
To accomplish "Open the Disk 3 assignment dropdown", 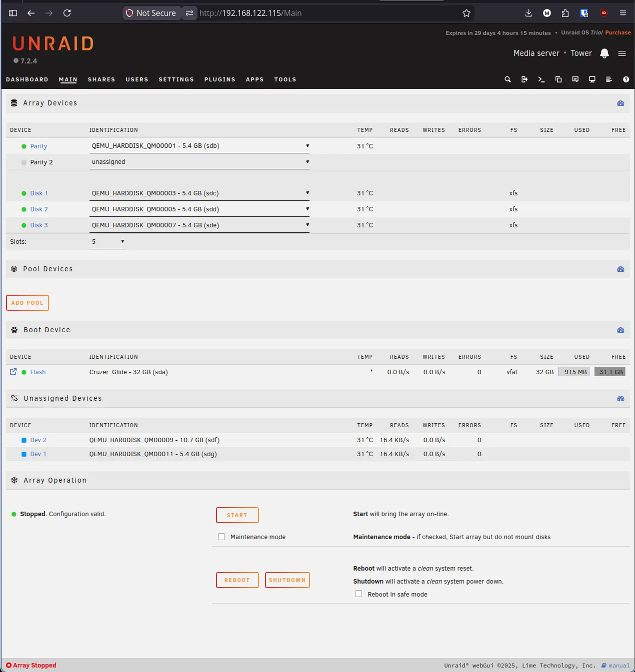I will [x=199, y=225].
